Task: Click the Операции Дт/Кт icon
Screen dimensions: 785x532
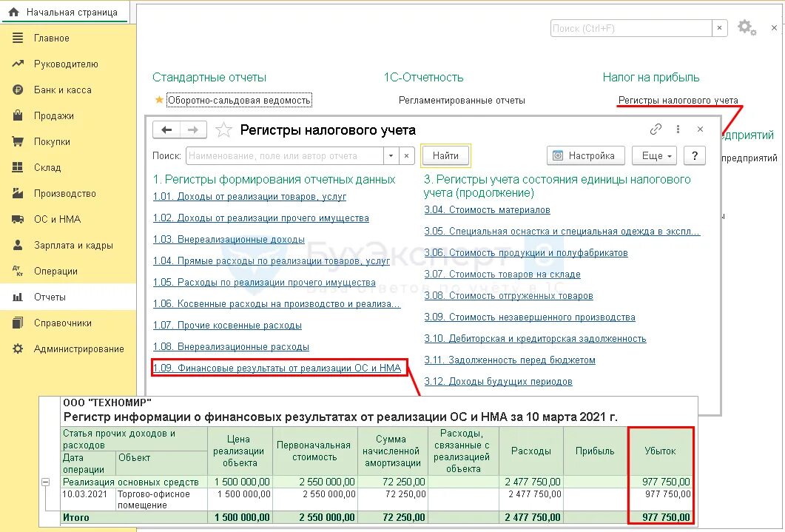Action: coord(18,271)
